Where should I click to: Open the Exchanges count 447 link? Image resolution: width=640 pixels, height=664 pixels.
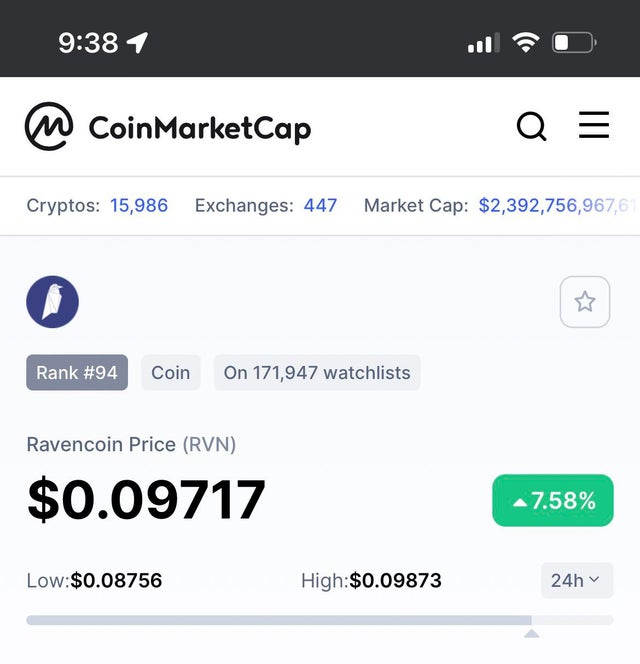[320, 206]
